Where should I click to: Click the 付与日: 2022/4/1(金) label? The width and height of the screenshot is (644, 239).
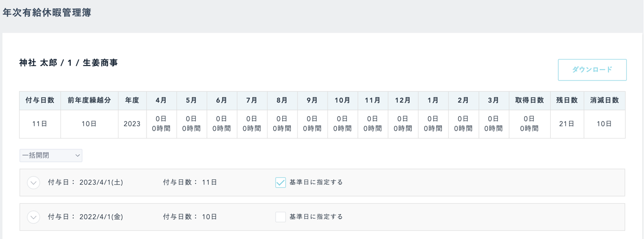[x=86, y=217]
